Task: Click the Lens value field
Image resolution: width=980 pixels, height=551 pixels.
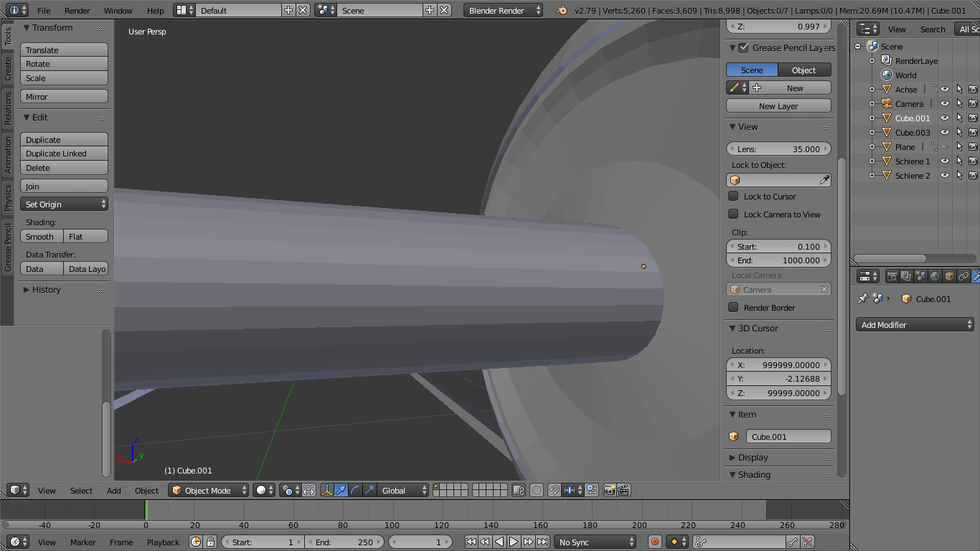Action: [778, 149]
